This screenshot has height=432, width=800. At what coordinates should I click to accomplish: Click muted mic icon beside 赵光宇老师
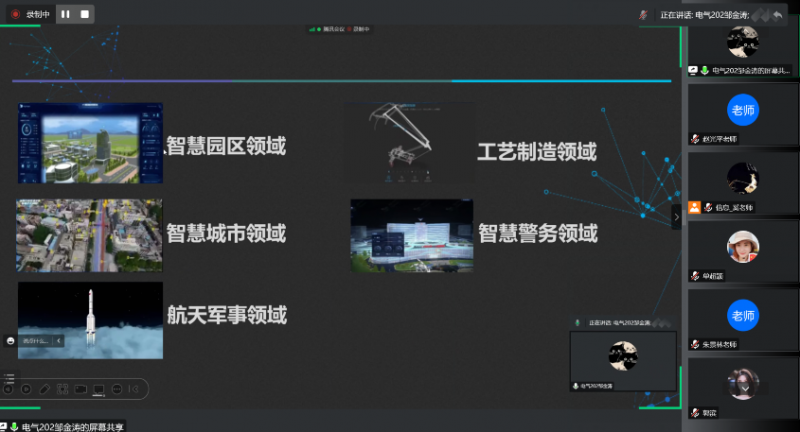point(695,139)
